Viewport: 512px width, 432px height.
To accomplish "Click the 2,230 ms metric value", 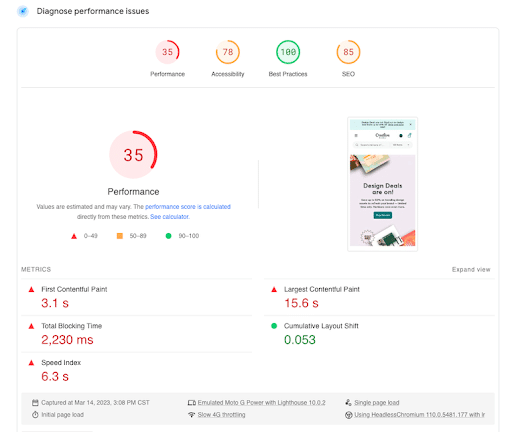I will tap(67, 340).
